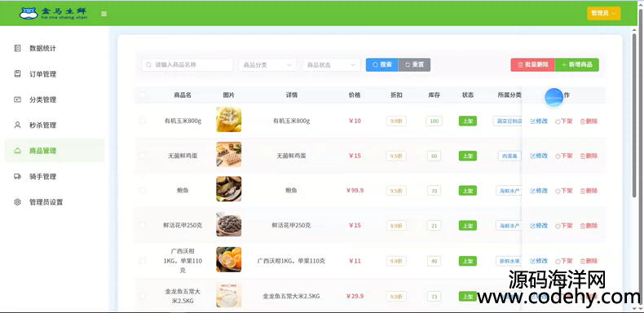Viewport: 644px width, 313px height.
Task: Click the 金马生鲜 logo
Action: (53, 14)
